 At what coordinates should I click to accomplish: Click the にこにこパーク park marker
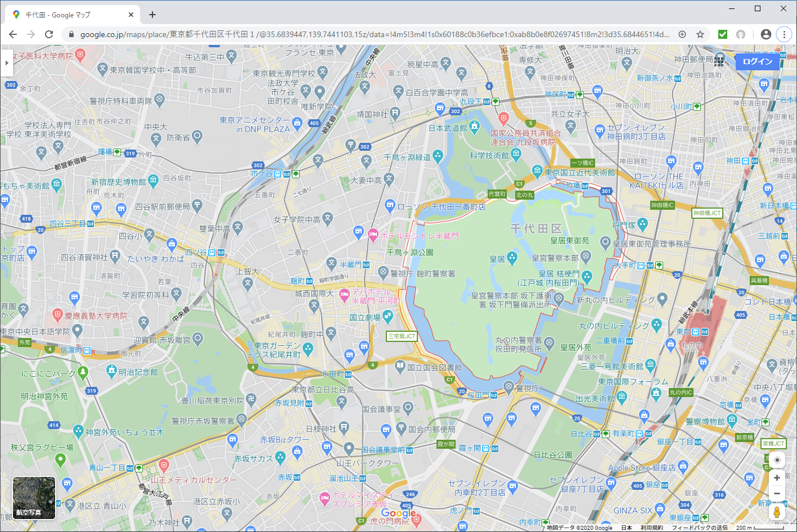[83, 372]
